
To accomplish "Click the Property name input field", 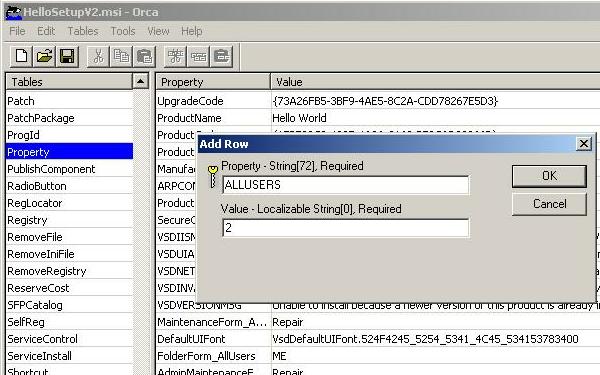I will [346, 185].
